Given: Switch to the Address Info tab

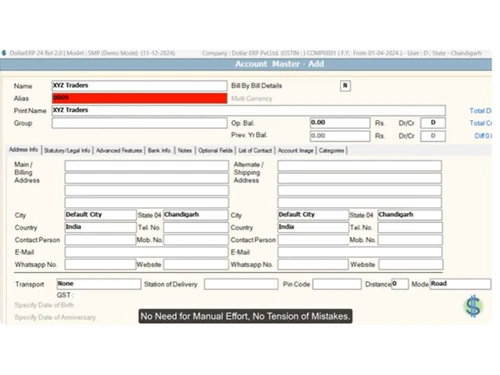Looking at the screenshot, I should click(x=23, y=150).
